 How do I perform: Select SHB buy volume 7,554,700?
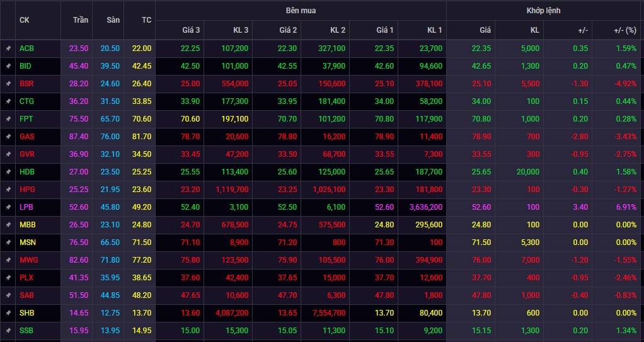click(329, 313)
